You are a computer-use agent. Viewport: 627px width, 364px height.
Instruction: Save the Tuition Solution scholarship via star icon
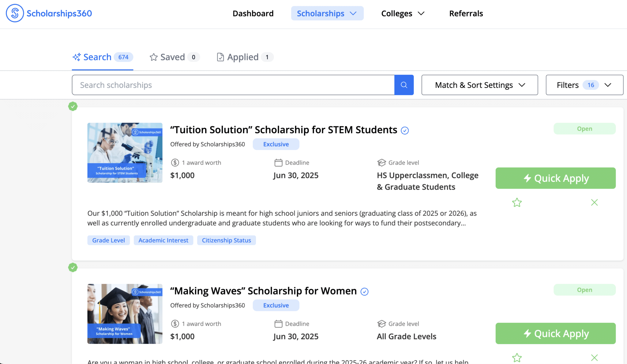516,202
